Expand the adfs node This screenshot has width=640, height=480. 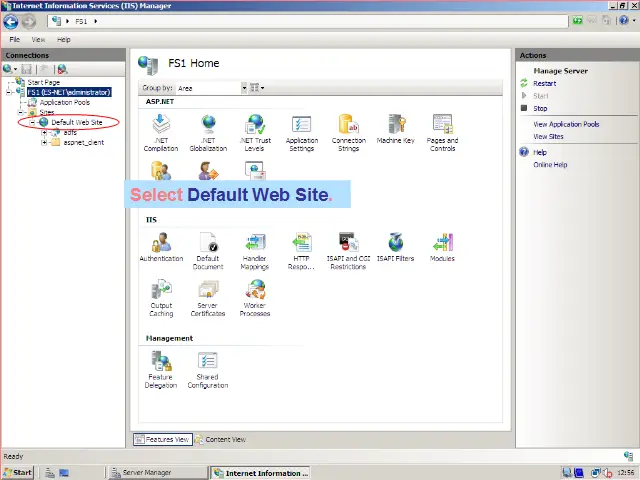[x=44, y=132]
